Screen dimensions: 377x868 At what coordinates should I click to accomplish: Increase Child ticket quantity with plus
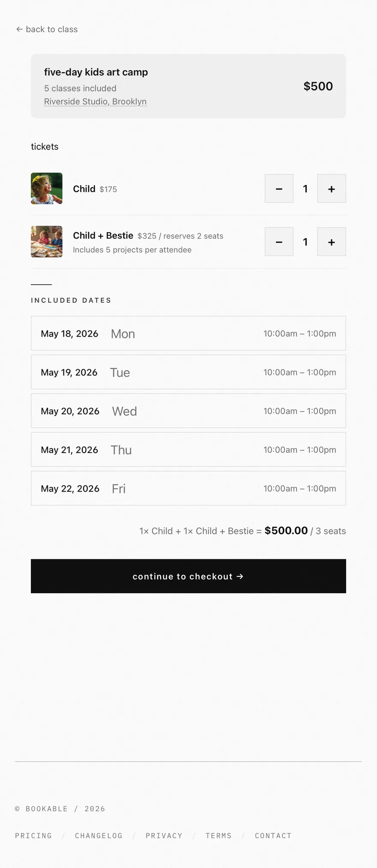pos(332,188)
